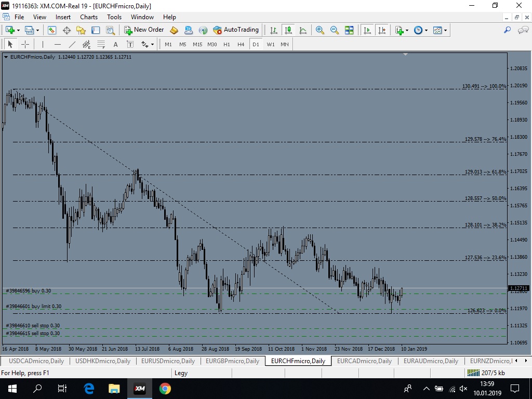Switch to the USDCADmicro,Daily chart tab
Screen dimensions: 532x399
[x=36, y=361]
